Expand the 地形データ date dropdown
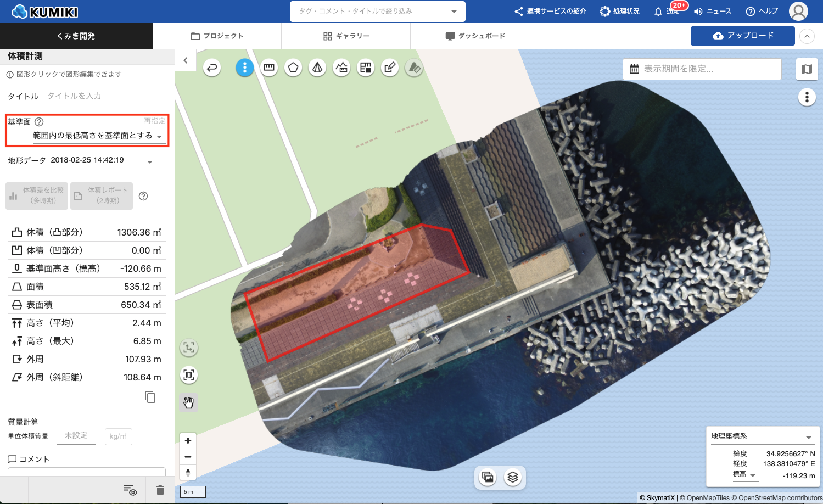The height and width of the screenshot is (504, 823). point(103,160)
